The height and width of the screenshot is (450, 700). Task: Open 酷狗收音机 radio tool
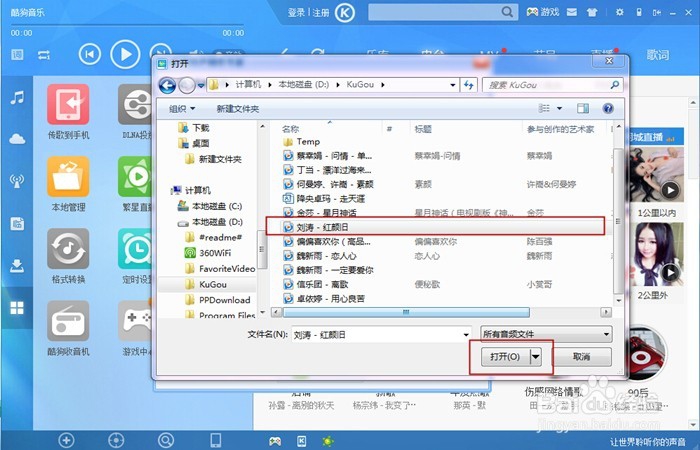pos(68,321)
